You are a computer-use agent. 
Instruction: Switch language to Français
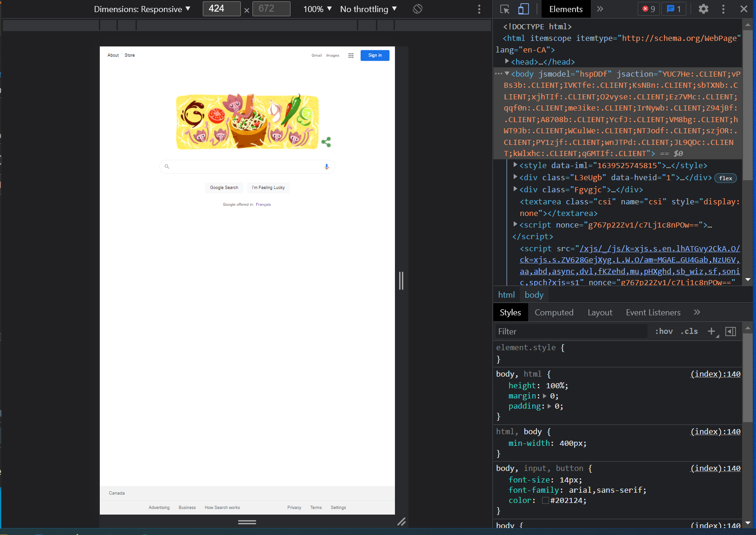[263, 204]
